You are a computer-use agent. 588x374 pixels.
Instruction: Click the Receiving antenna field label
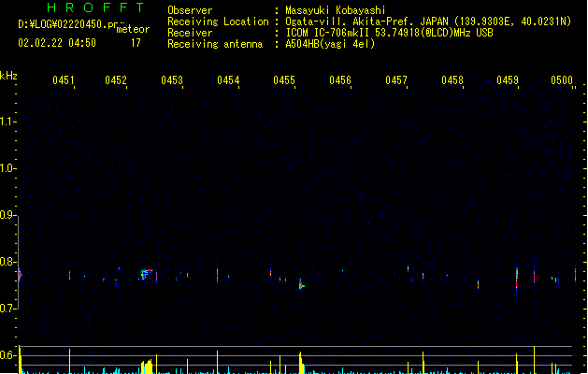215,44
